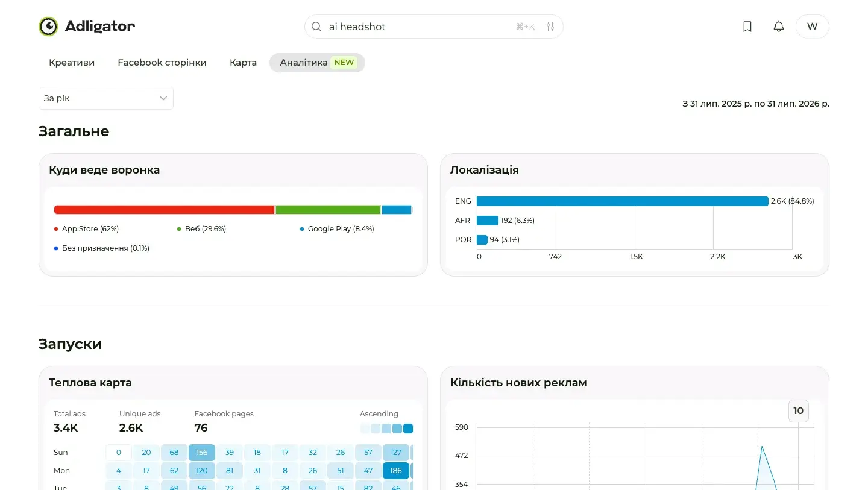The height and width of the screenshot is (490, 868).
Task: Click the "192 (6.3%)" AFR value label
Action: point(518,221)
